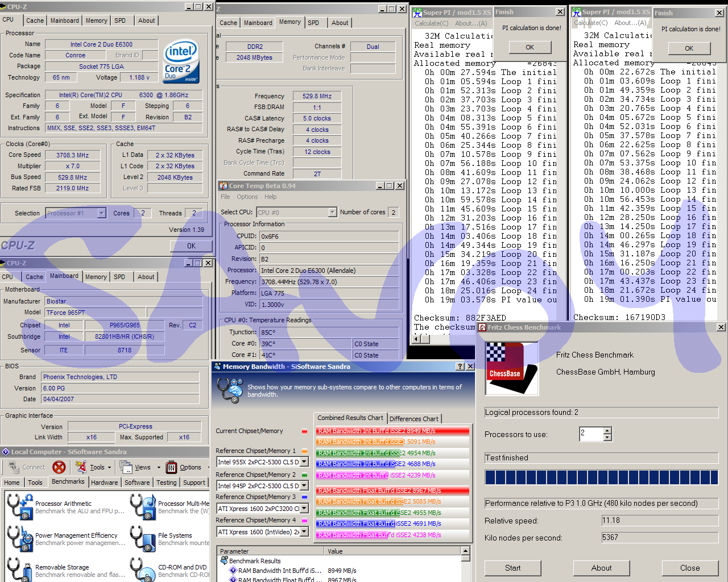This screenshot has height=582, width=728.
Task: Click the scroll up arrow in the Memory Bandwidth results list
Action: click(x=466, y=551)
